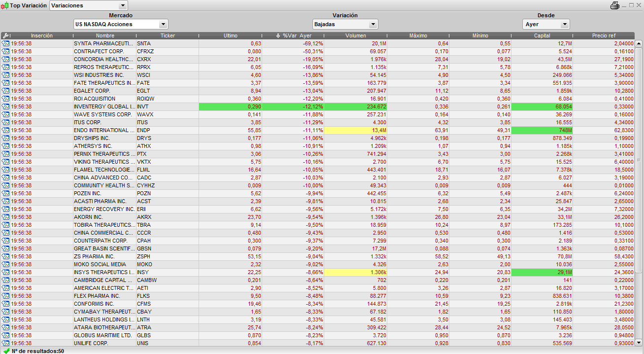Click the chart icon in EGALET CORP. row
This screenshot has width=644, height=354.
tap(6, 91)
